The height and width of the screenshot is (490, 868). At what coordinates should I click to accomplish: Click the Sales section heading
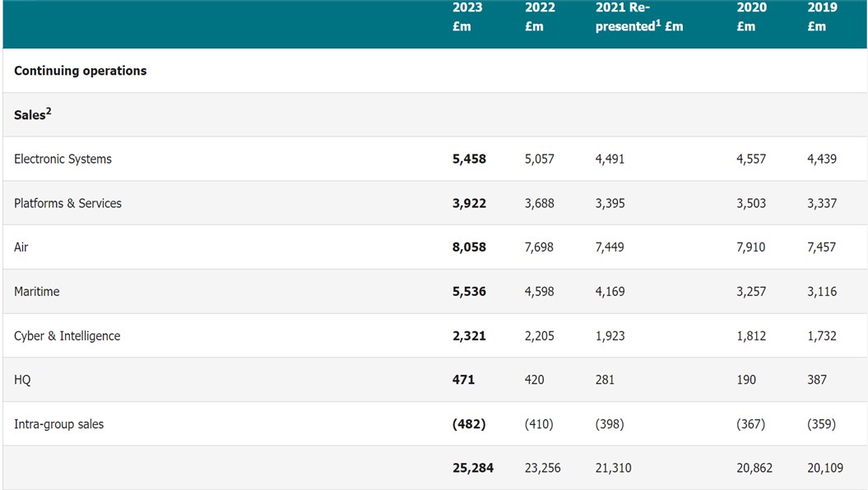click(32, 115)
